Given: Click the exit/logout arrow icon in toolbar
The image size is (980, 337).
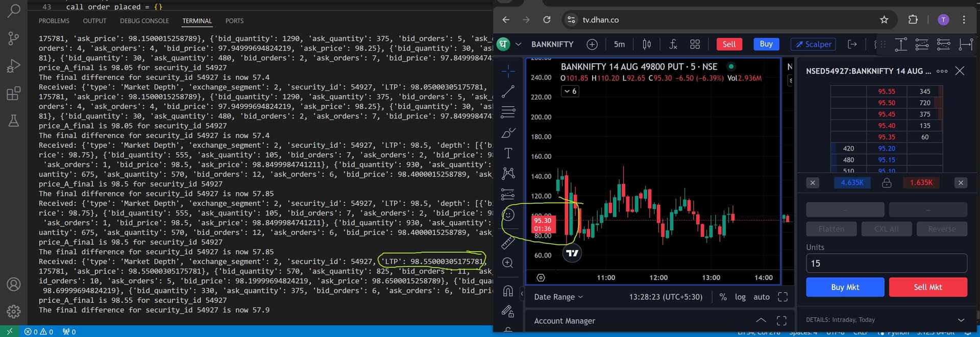Looking at the screenshot, I should coord(852,44).
